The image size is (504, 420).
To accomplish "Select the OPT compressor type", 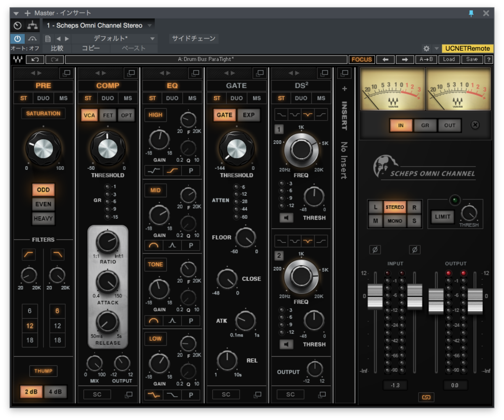I will tap(126, 115).
